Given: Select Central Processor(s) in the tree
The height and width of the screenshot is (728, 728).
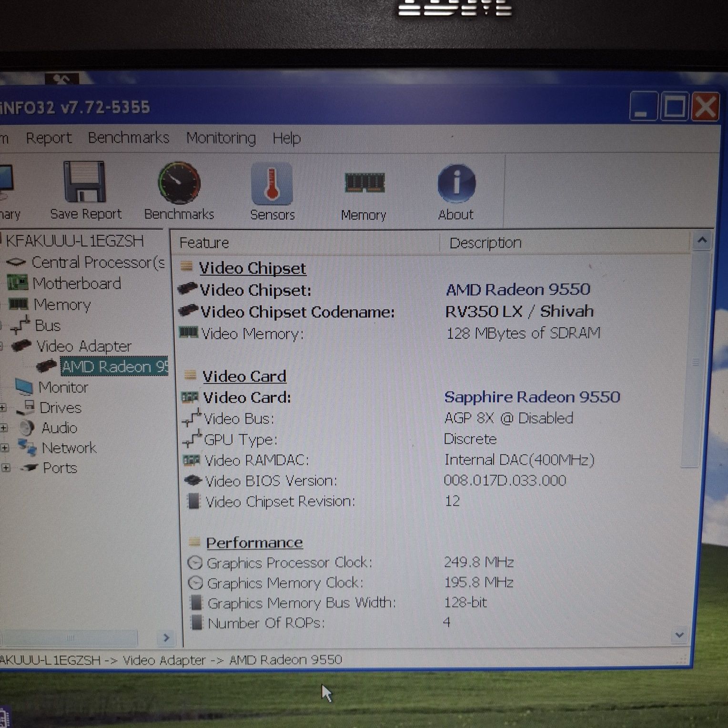Looking at the screenshot, I should 98,262.
